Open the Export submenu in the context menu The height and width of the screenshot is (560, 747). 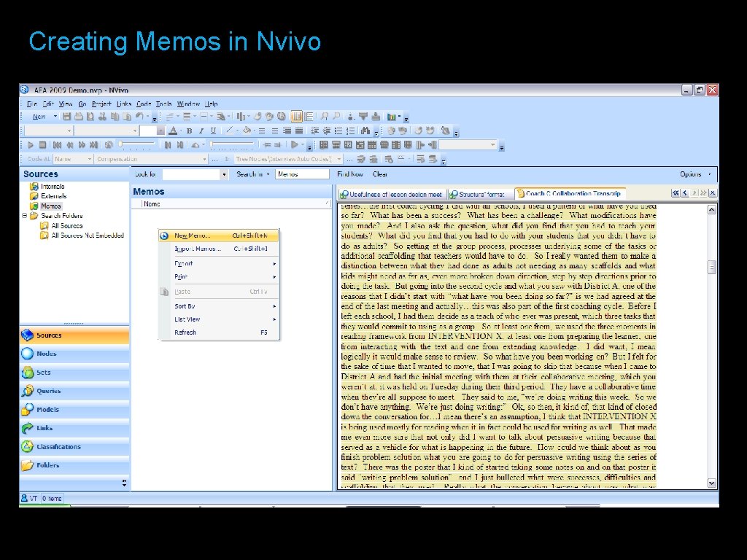219,263
